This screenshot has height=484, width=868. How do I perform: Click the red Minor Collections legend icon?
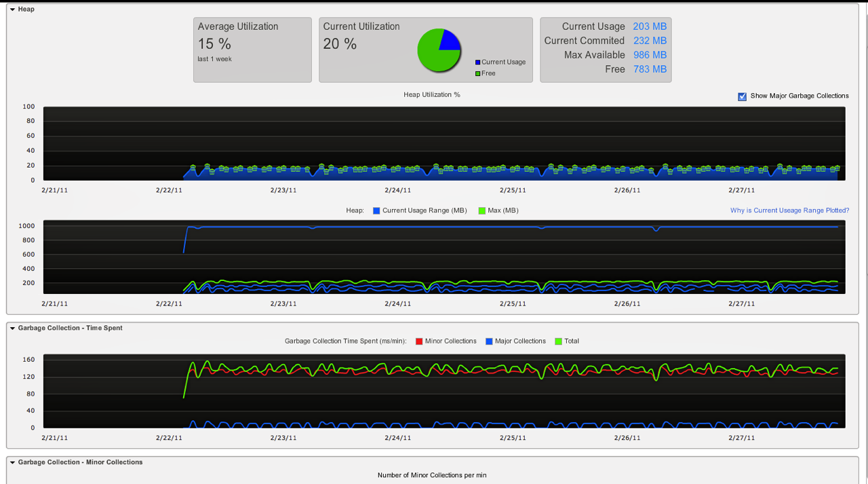(419, 341)
